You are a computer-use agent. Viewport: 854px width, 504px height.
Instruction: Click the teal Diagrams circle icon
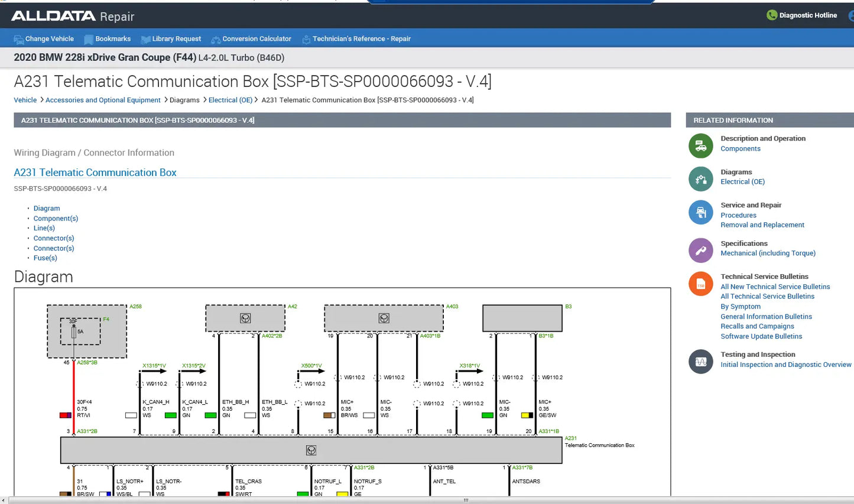pos(700,179)
